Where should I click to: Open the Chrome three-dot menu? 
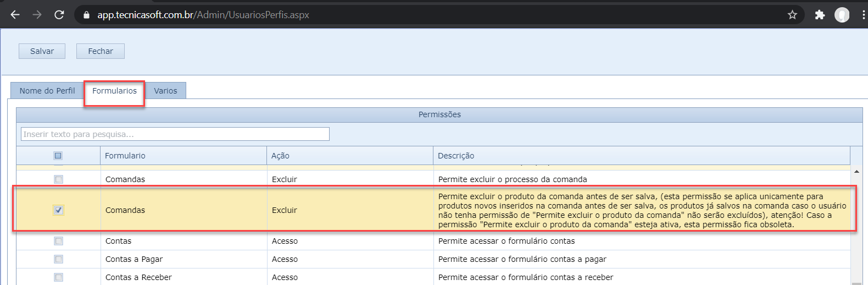click(x=864, y=15)
